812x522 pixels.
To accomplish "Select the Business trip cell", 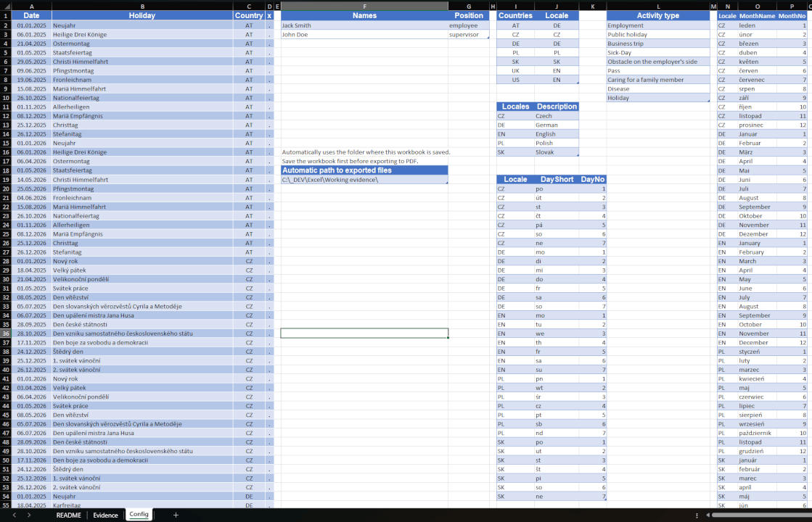I will 658,43.
